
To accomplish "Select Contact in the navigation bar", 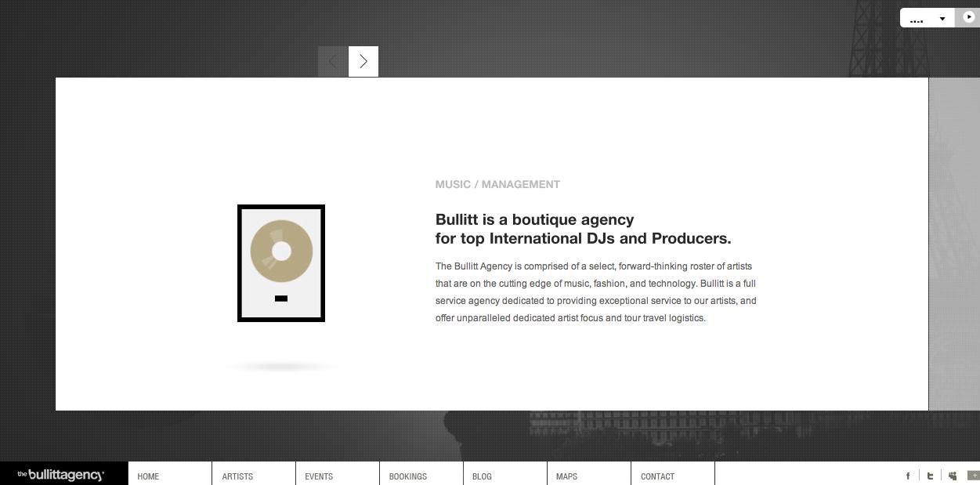I will pos(657,476).
